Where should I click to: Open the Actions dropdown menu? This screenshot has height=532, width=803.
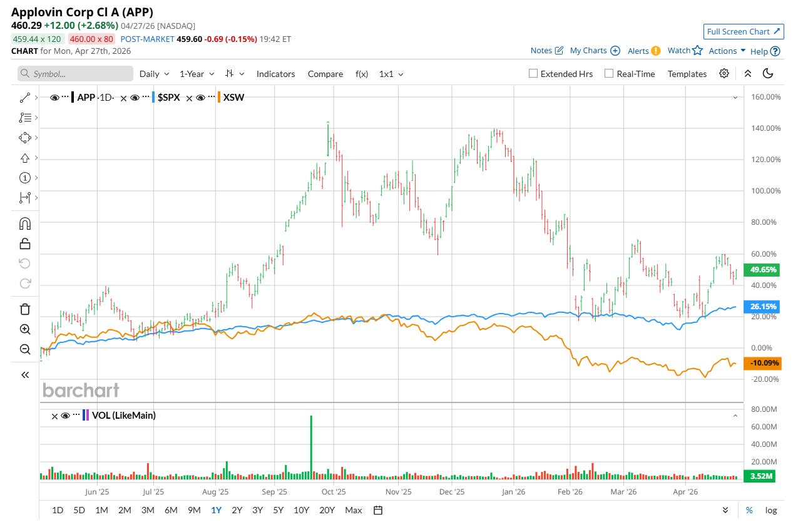727,51
